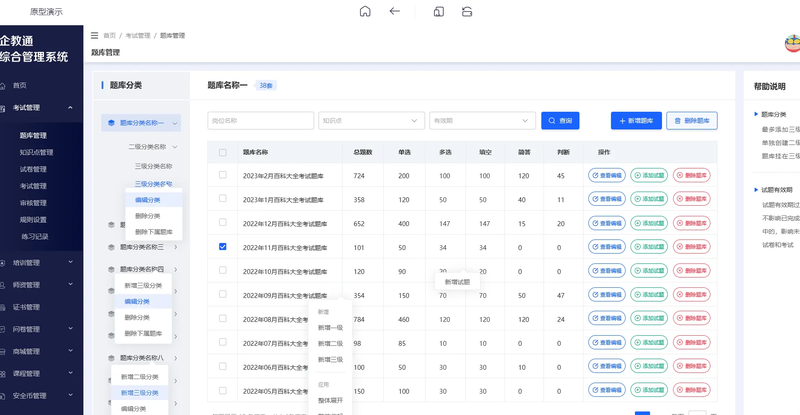Click the stack icon beside 题库分类名称四
This screenshot has width=800, height=415.
coord(111,269)
